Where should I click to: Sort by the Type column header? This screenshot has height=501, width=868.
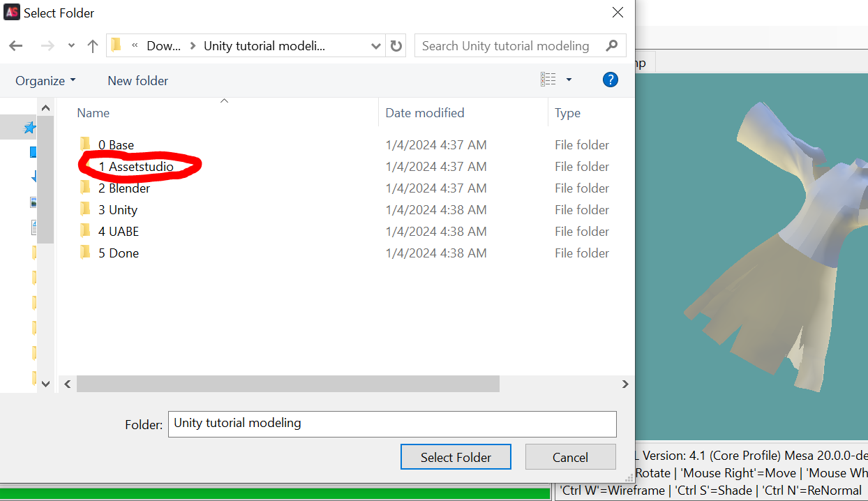click(567, 113)
